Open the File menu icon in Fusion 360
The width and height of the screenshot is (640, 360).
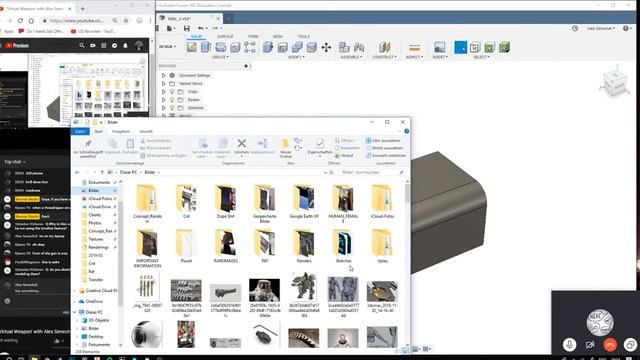[170, 28]
